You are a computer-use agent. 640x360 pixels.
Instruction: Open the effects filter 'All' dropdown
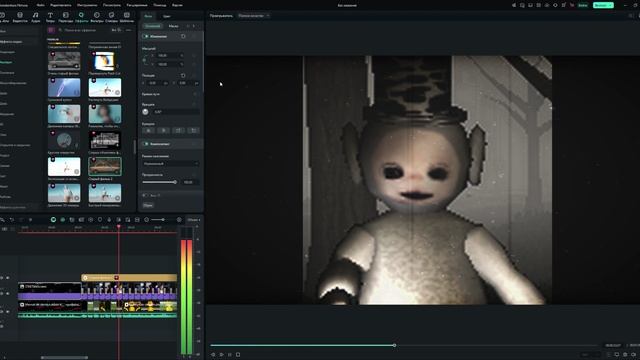(116, 30)
